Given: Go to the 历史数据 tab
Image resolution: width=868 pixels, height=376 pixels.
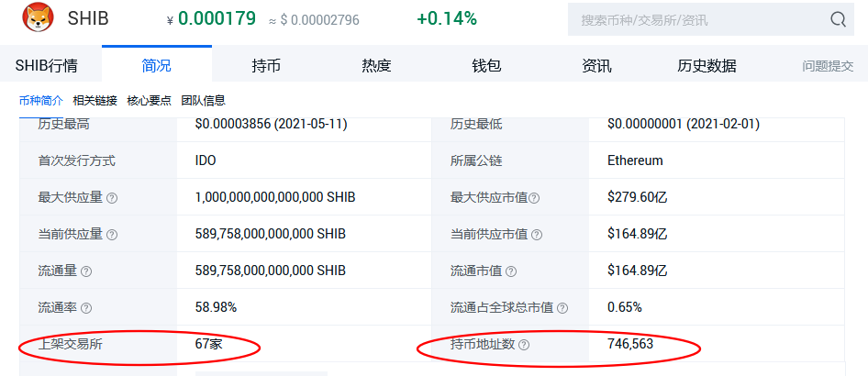Looking at the screenshot, I should pos(707,66).
